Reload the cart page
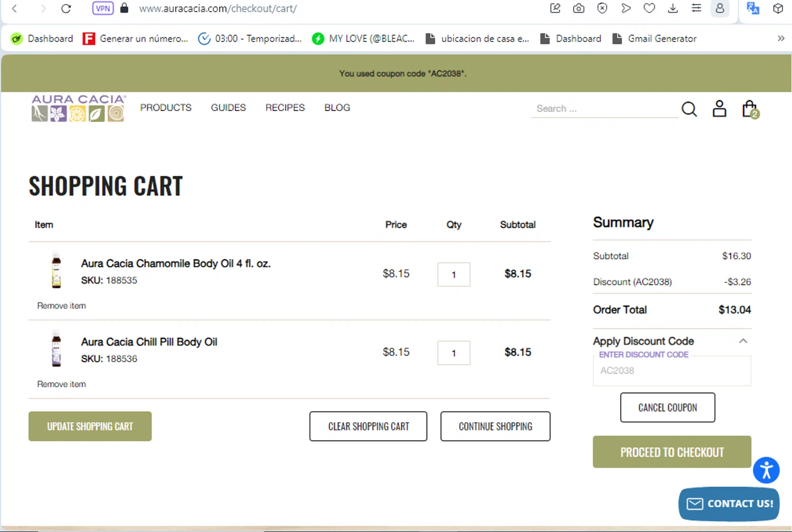This screenshot has height=532, width=792. coord(66,8)
